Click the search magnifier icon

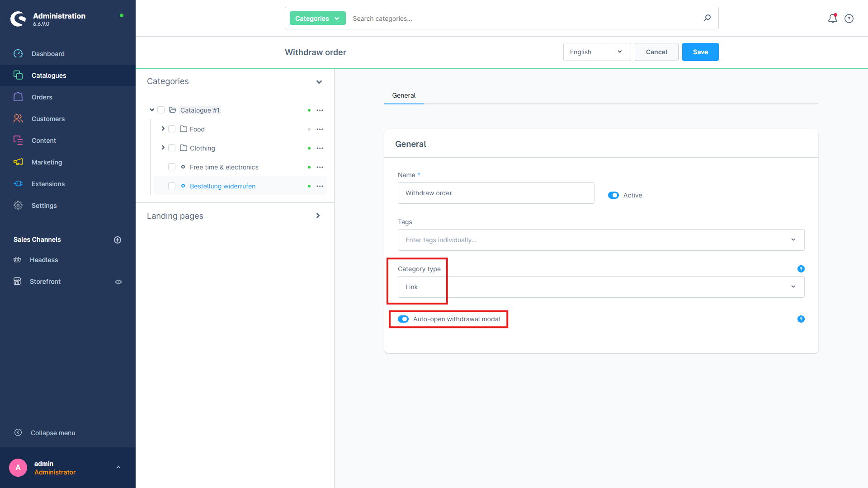point(707,18)
